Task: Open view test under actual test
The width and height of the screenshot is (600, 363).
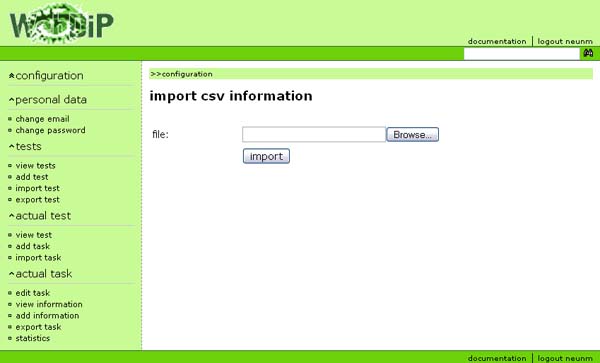Action: [34, 235]
